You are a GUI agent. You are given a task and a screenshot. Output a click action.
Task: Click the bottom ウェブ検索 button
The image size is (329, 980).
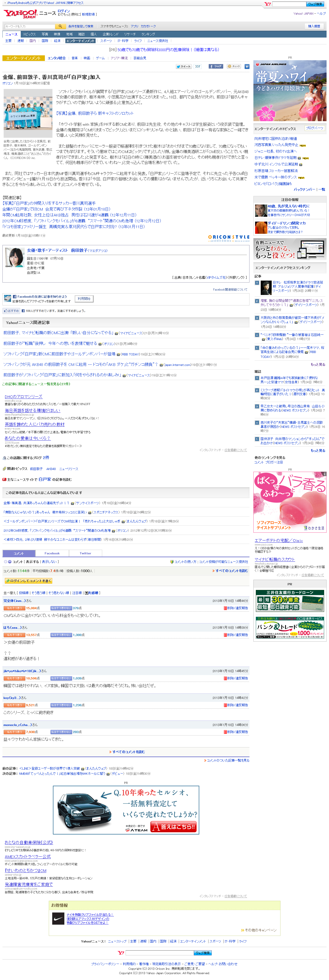(x=203, y=953)
